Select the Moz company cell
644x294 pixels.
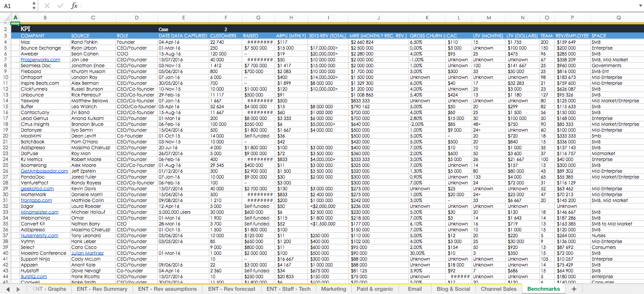(45, 42)
